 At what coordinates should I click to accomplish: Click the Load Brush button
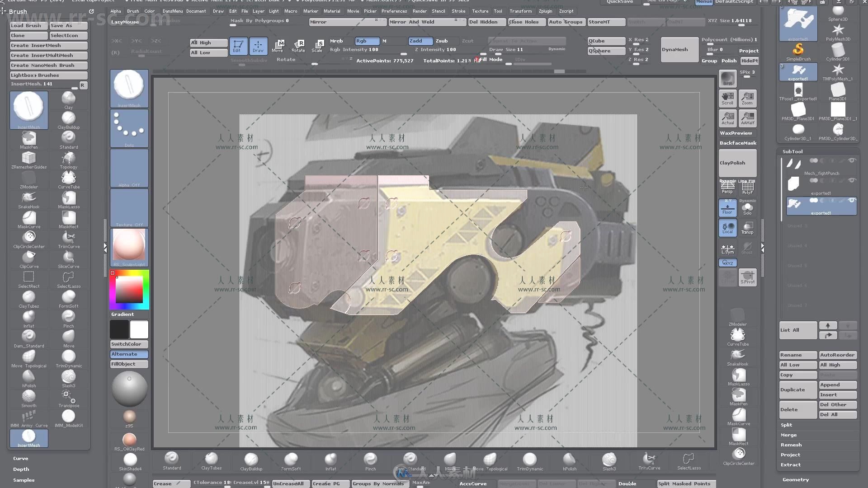click(x=29, y=25)
